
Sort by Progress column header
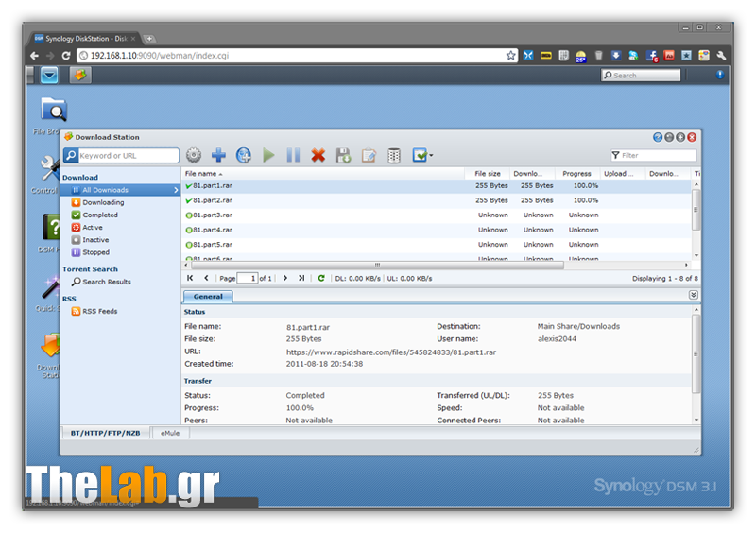576,174
